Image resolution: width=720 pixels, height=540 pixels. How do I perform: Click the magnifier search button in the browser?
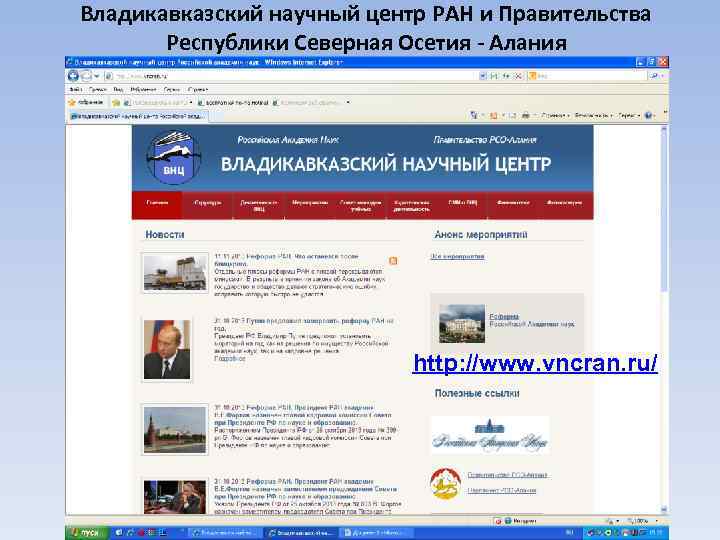coord(653,76)
